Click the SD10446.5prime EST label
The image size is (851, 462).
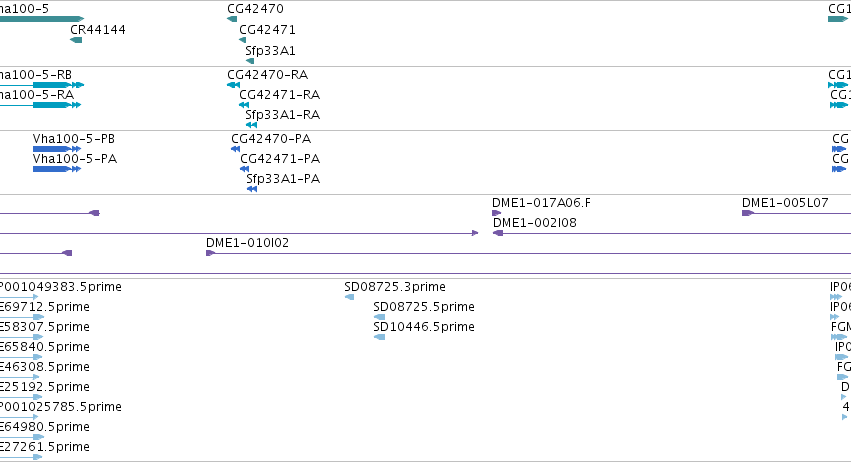424,327
